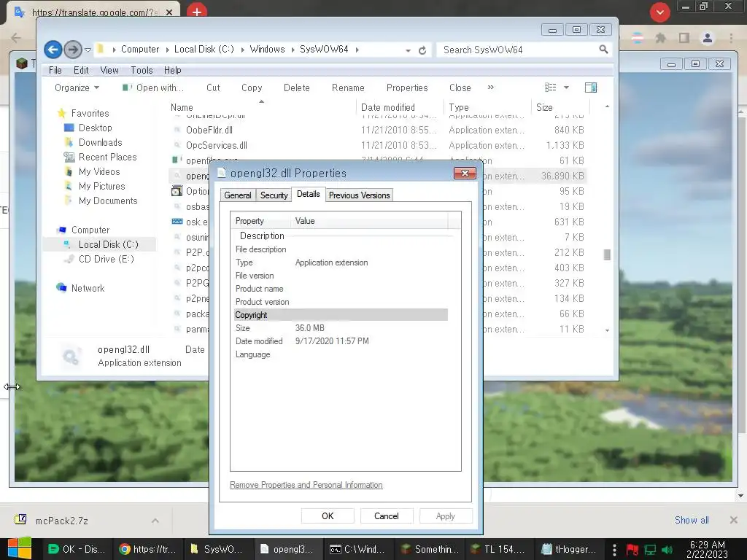Open a new Chrome tab

coord(197,10)
